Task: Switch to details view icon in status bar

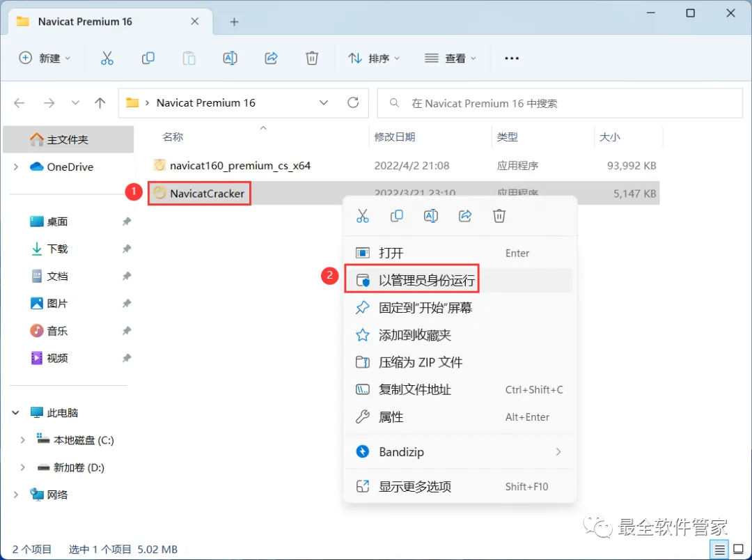Action: coord(719,550)
